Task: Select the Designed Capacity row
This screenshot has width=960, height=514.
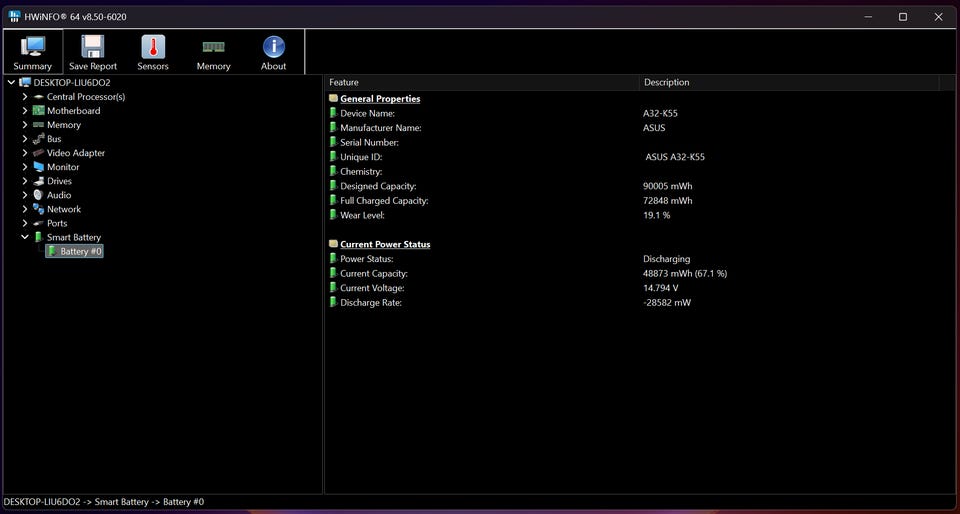Action: (640, 186)
